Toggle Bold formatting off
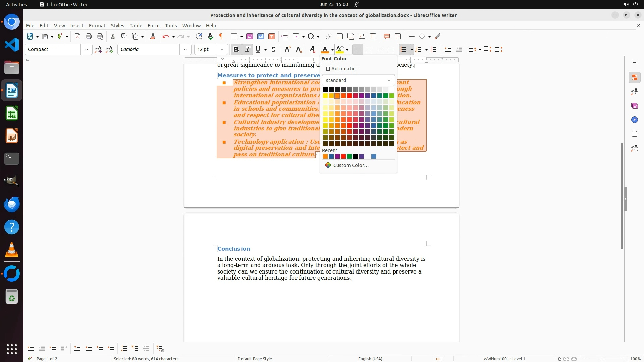The image size is (644, 362). tap(236, 49)
